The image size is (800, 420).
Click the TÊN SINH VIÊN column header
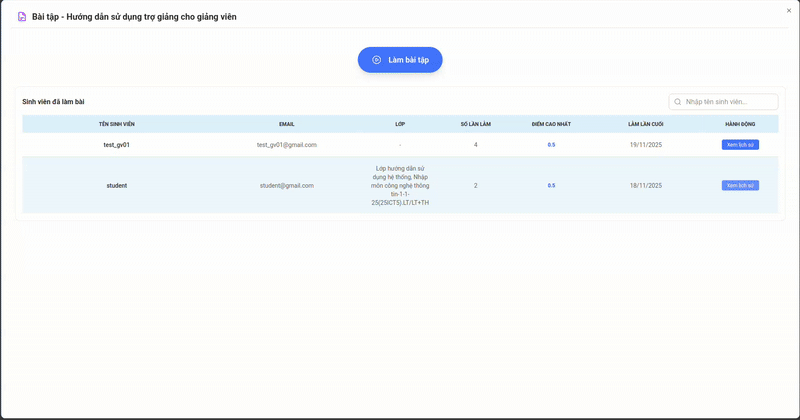pos(116,124)
